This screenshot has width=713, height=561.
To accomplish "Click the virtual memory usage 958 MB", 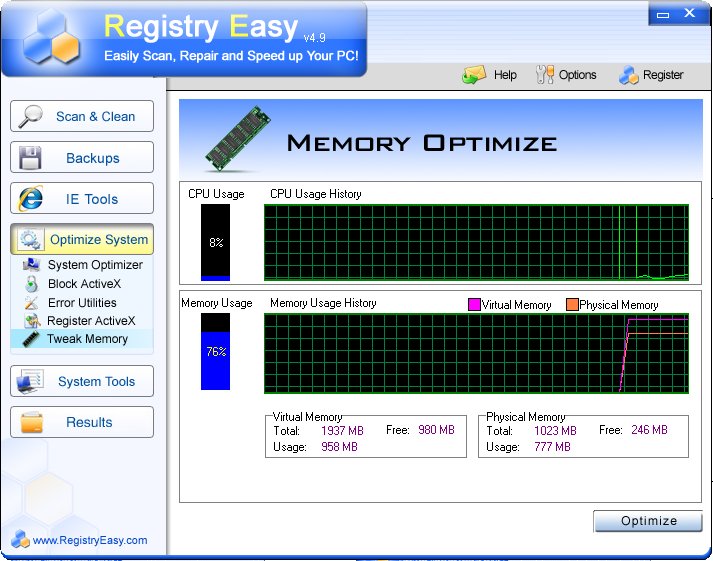I will [339, 447].
